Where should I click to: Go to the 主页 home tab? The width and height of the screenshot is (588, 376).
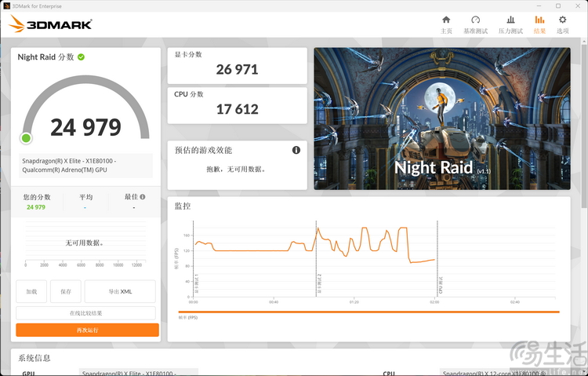click(446, 25)
